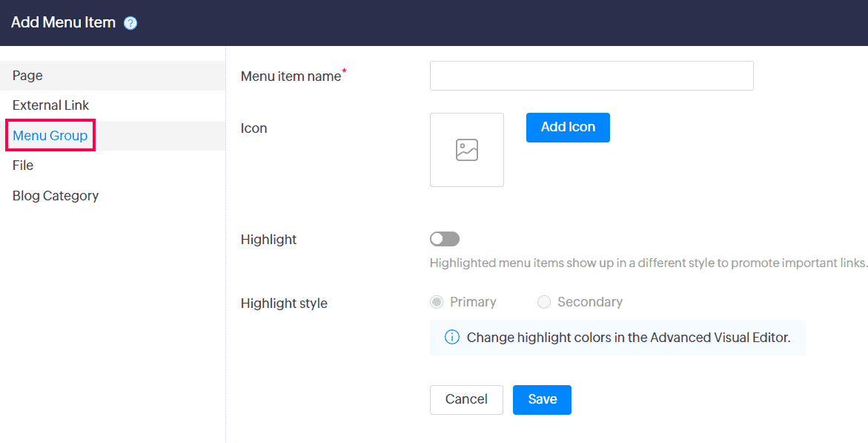Image resolution: width=868 pixels, height=443 pixels.
Task: Select the Primary highlight style radio
Action: [x=437, y=301]
